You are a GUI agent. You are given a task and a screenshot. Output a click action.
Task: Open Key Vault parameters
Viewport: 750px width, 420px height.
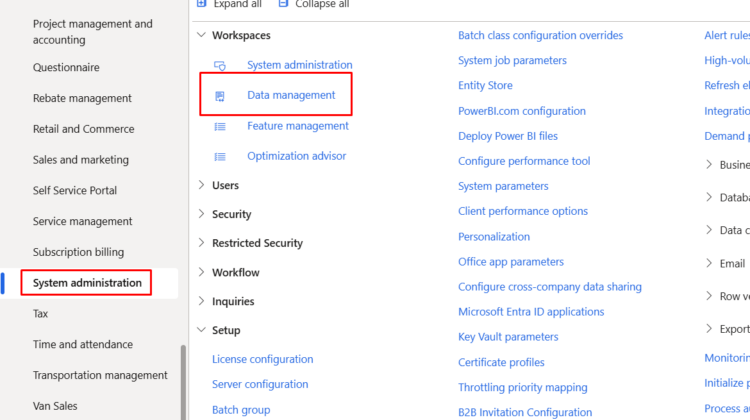tap(508, 337)
